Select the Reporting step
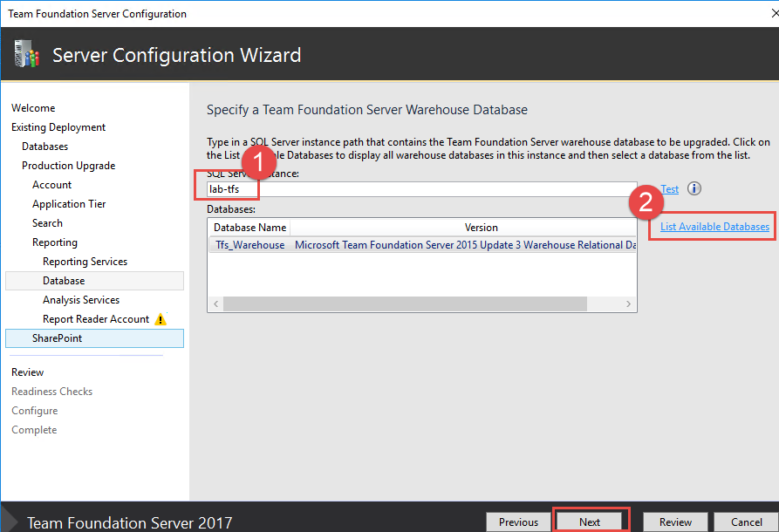This screenshot has height=532, width=779. click(x=55, y=242)
